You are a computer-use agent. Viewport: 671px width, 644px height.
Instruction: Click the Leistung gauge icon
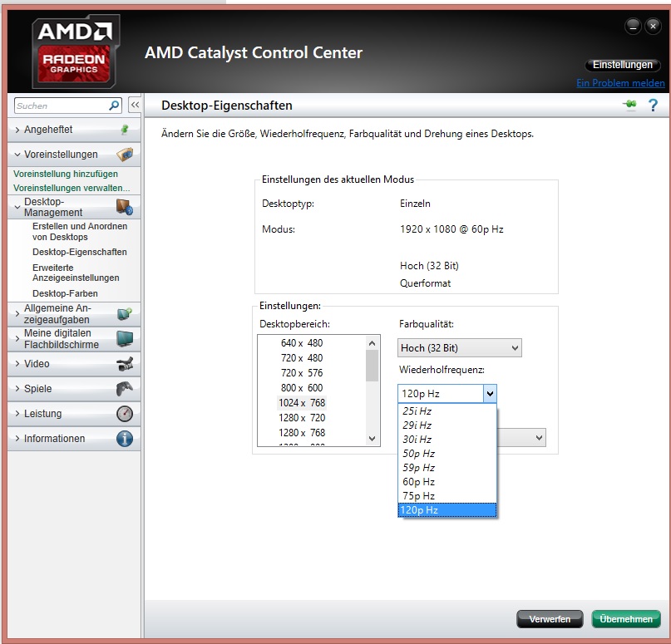(x=125, y=414)
